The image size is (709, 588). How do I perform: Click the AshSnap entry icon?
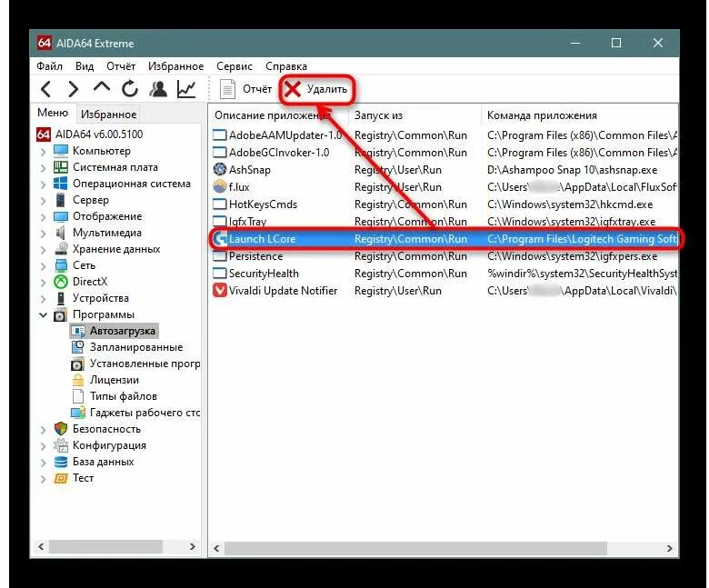[220, 169]
